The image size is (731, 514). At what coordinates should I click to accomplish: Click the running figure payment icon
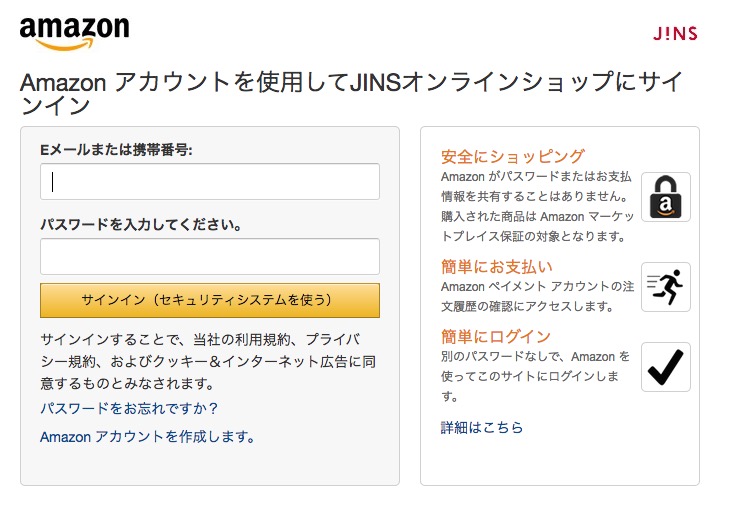pyautogui.click(x=665, y=287)
